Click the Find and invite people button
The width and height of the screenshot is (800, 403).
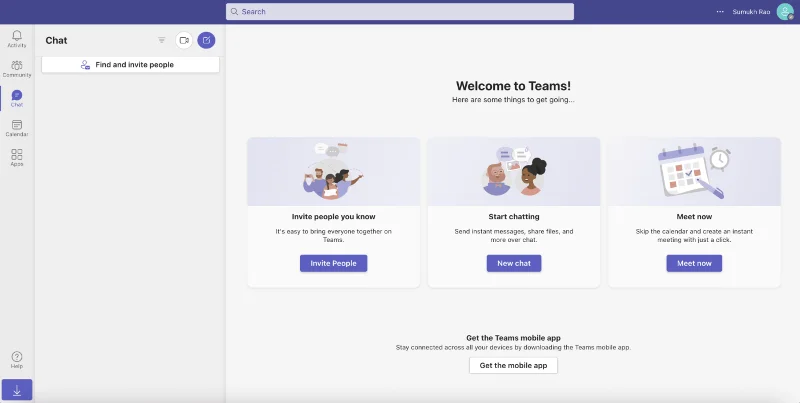pos(131,65)
